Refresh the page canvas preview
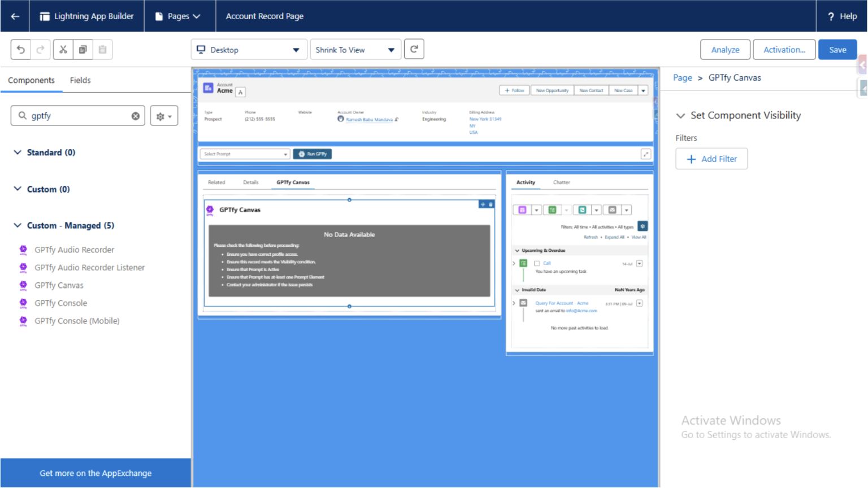The image size is (868, 489). pos(414,50)
